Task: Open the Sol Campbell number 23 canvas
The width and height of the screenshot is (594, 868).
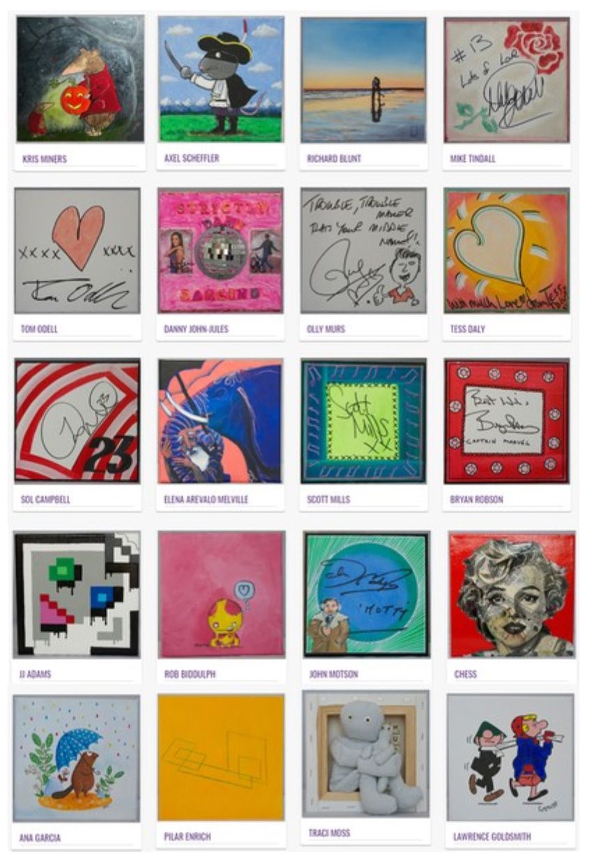Action: tap(77, 421)
